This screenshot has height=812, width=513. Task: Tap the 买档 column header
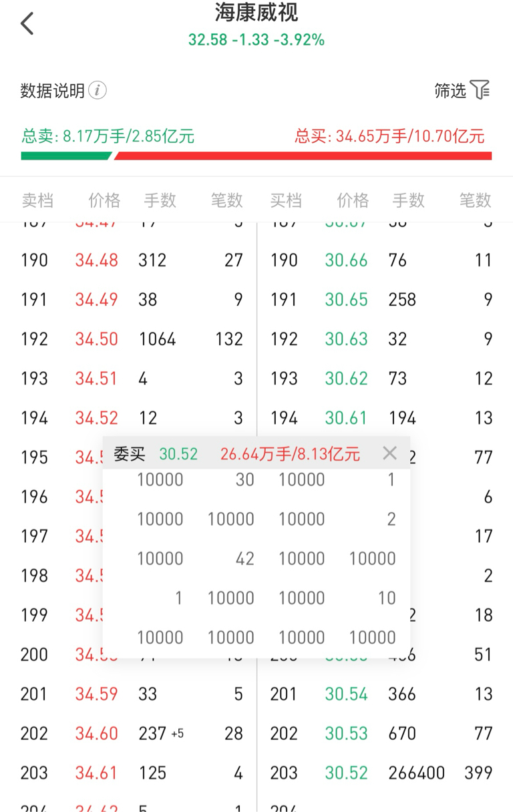(x=286, y=200)
